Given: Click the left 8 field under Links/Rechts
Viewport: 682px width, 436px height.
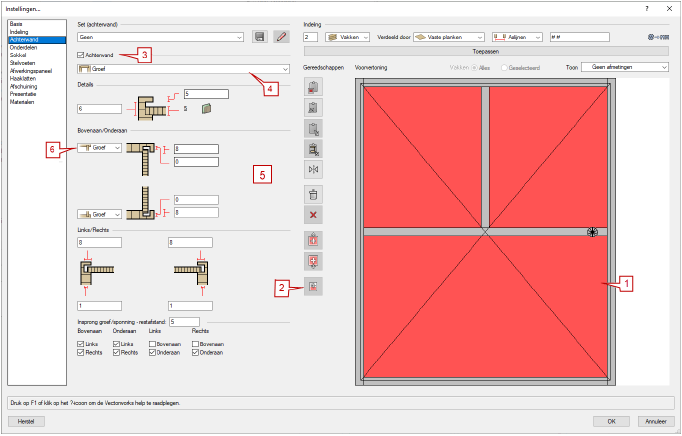Looking at the screenshot, I should point(99,242).
